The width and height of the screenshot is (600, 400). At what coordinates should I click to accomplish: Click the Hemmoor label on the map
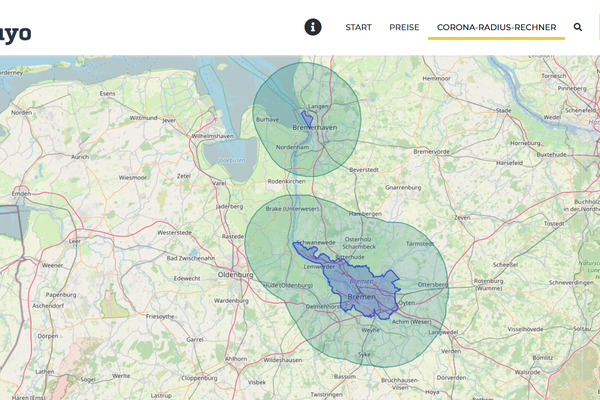click(x=436, y=78)
